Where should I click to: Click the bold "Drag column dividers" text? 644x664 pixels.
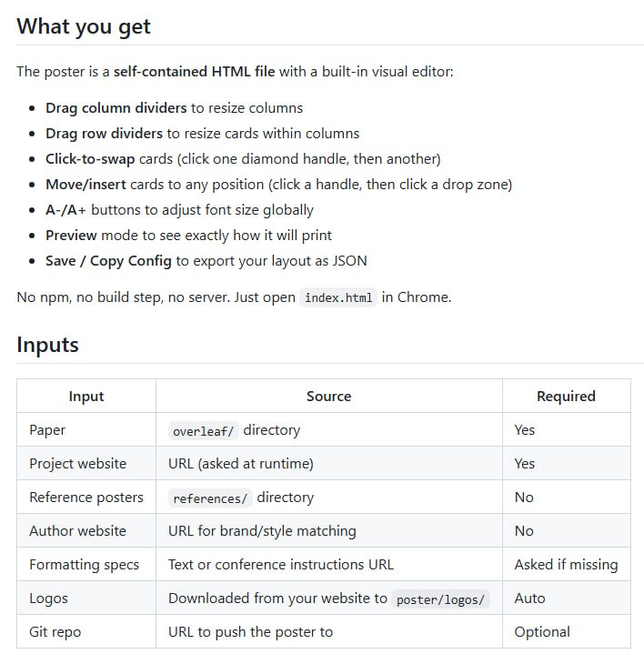tap(116, 108)
